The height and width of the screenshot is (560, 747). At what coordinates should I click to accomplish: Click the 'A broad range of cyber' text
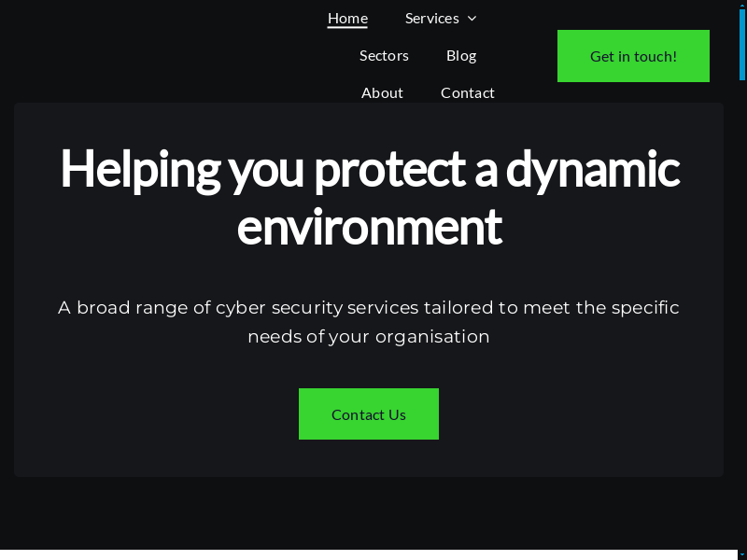pyautogui.click(x=187, y=307)
